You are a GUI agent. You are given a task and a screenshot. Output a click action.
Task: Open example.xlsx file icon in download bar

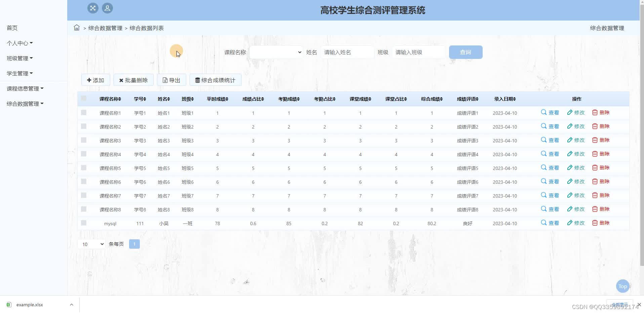click(9, 305)
